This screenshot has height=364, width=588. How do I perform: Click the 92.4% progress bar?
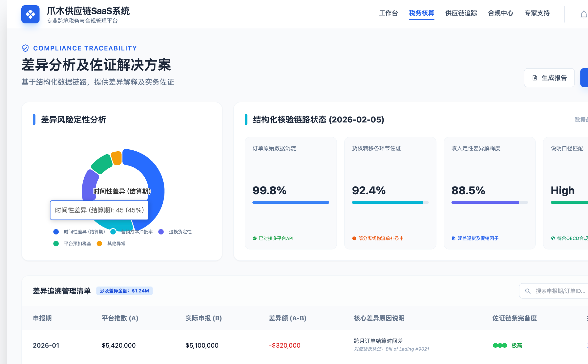390,203
